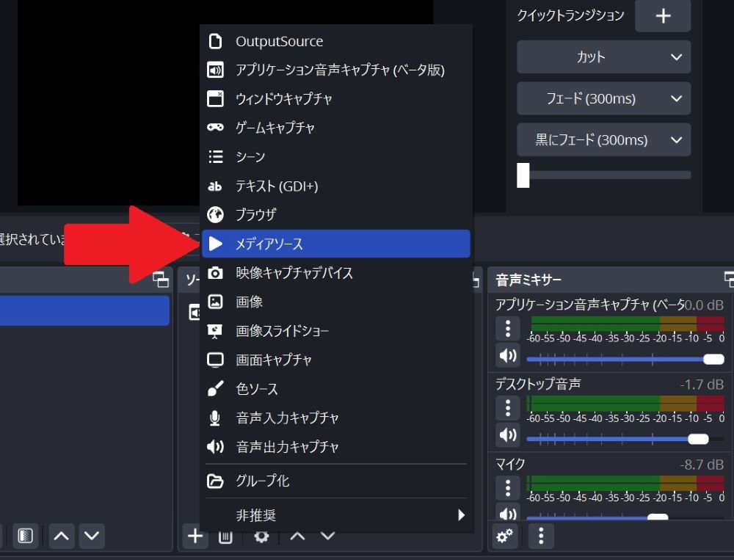The image size is (734, 560).
Task: Add a Text (GDI+) source
Action: click(x=335, y=186)
